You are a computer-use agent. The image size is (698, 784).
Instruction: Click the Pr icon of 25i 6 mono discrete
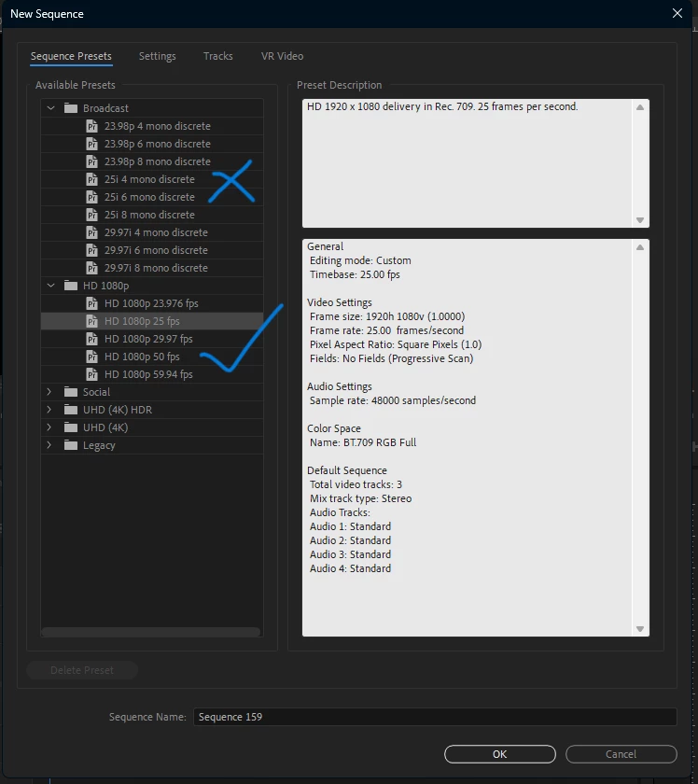pos(92,197)
